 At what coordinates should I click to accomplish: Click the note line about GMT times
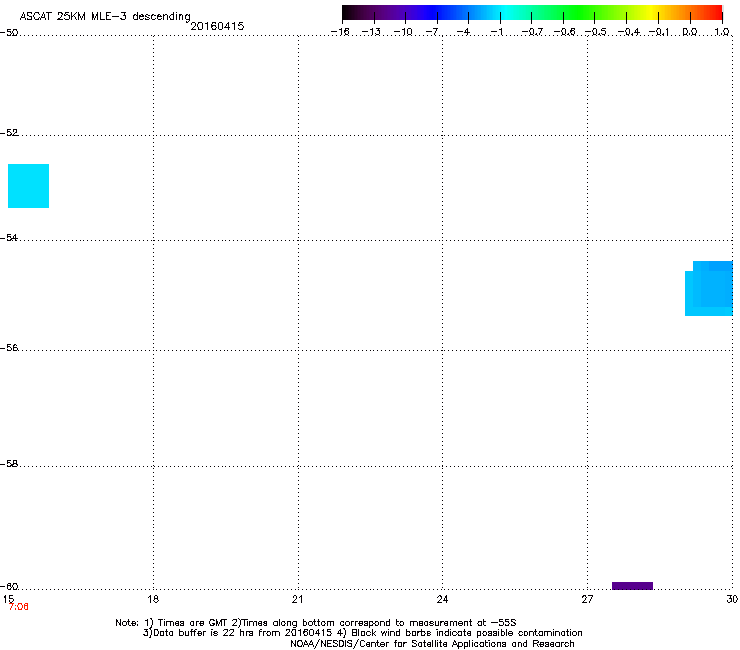tap(316, 623)
